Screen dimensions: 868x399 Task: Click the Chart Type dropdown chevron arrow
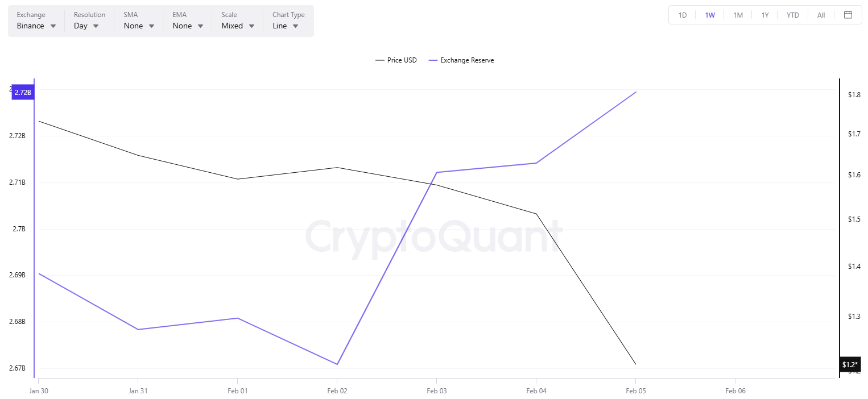(295, 26)
